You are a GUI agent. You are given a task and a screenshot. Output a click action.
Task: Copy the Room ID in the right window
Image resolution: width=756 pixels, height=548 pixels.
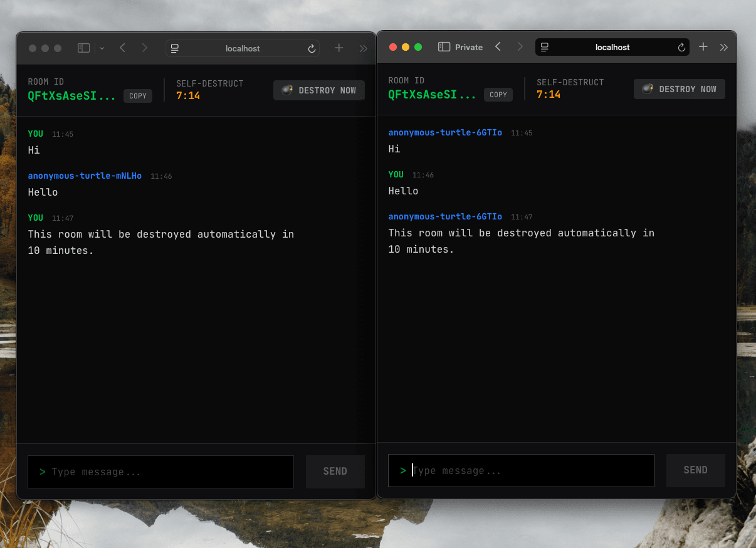click(498, 95)
